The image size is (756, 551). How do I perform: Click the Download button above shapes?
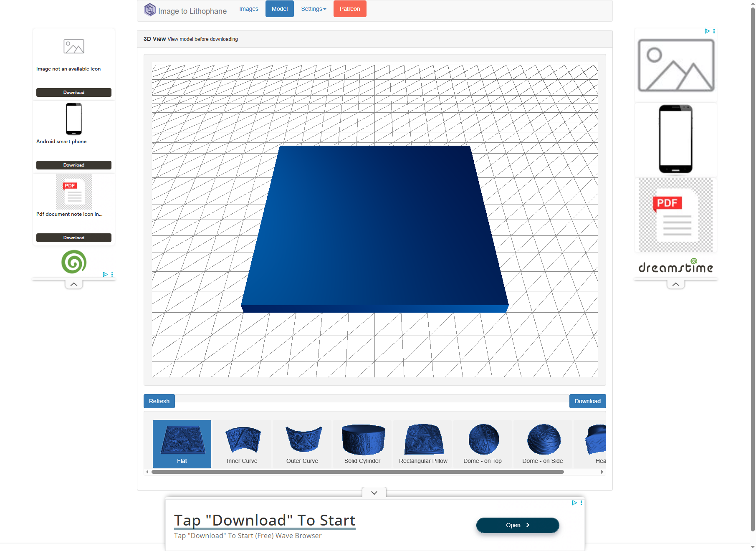point(587,401)
